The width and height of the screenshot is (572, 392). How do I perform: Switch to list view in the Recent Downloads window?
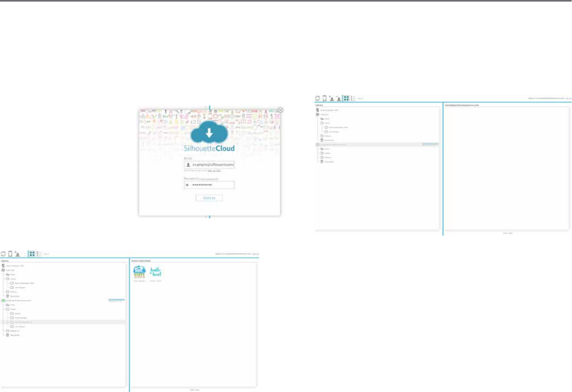39,254
